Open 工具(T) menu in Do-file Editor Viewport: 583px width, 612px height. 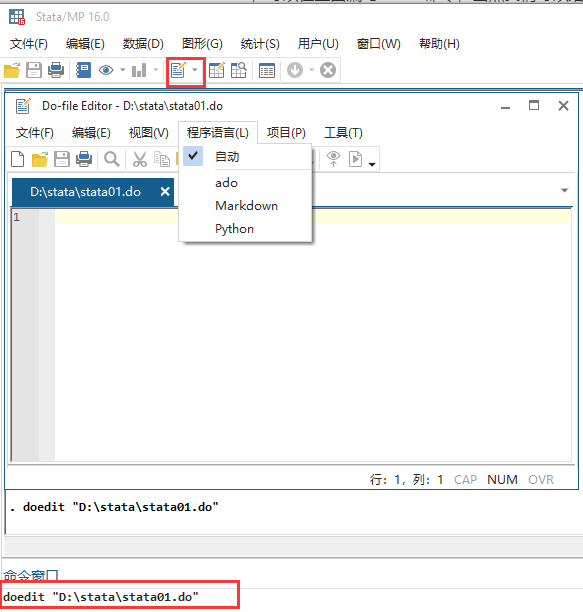[343, 133]
